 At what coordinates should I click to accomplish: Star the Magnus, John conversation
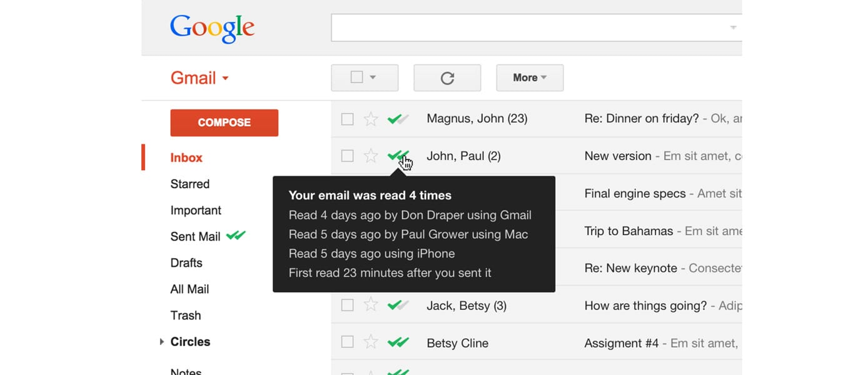tap(371, 119)
